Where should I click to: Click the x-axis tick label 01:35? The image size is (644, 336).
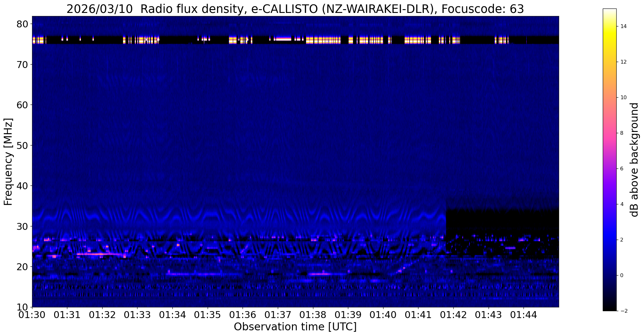(208, 315)
